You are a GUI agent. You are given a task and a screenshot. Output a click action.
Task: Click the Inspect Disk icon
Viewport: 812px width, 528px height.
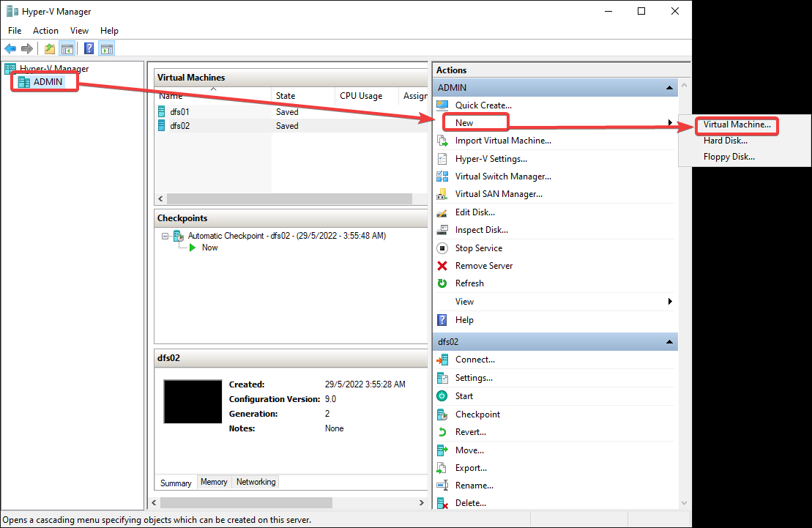tap(442, 229)
